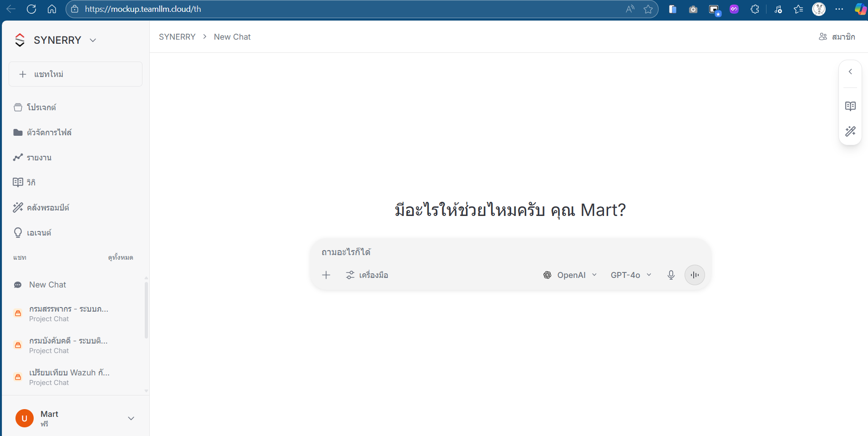Expand the SYNERRY workspace dropdown chevron
868x436 pixels.
(x=93, y=40)
